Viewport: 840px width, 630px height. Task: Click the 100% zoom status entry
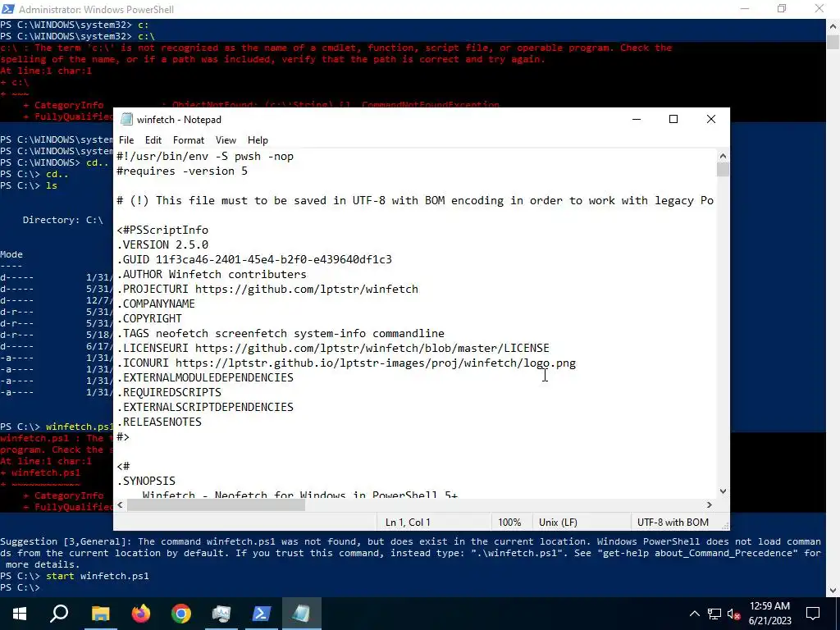tap(509, 523)
